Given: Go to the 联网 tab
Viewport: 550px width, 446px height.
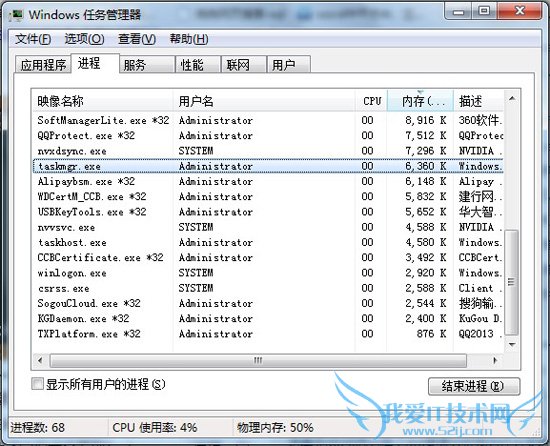Looking at the screenshot, I should (x=243, y=65).
